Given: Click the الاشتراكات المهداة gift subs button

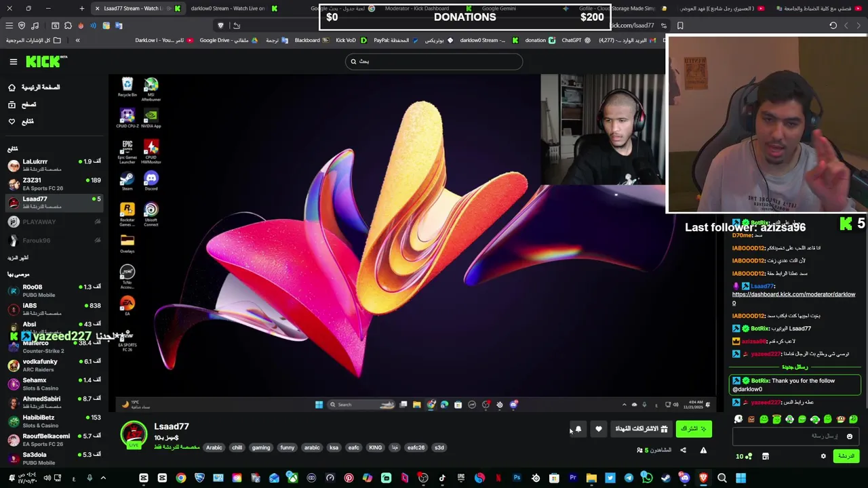Looking at the screenshot, I should [x=642, y=429].
